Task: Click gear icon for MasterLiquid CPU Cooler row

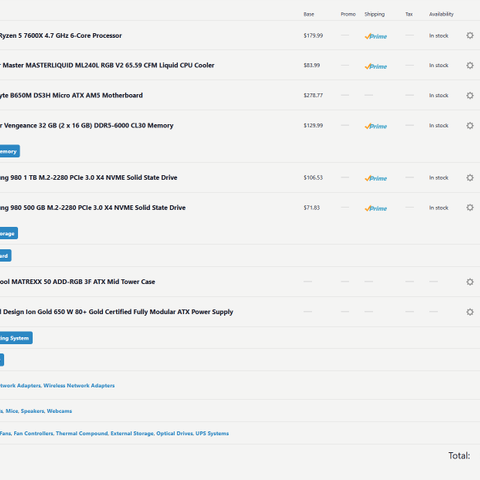Action: pyautogui.click(x=470, y=65)
